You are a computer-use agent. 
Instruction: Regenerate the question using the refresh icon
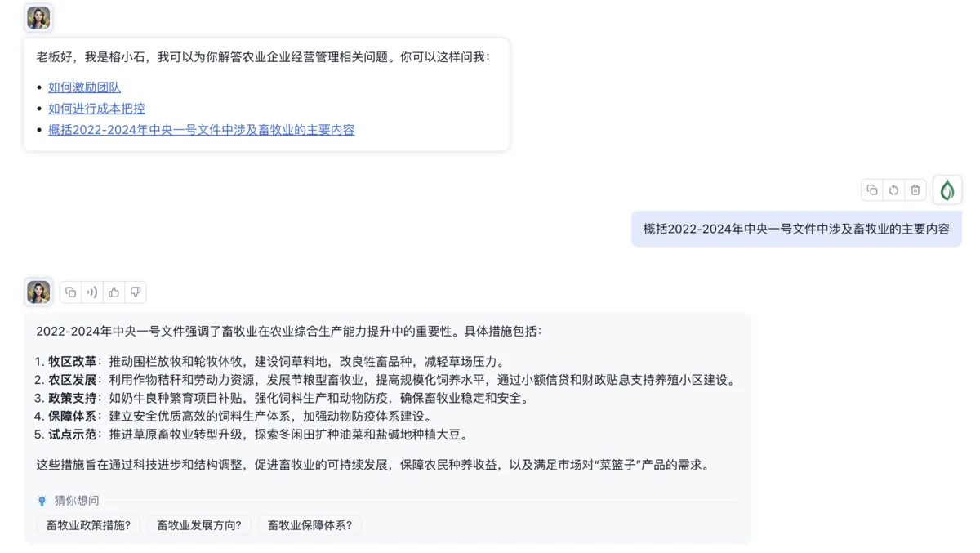[x=893, y=190]
